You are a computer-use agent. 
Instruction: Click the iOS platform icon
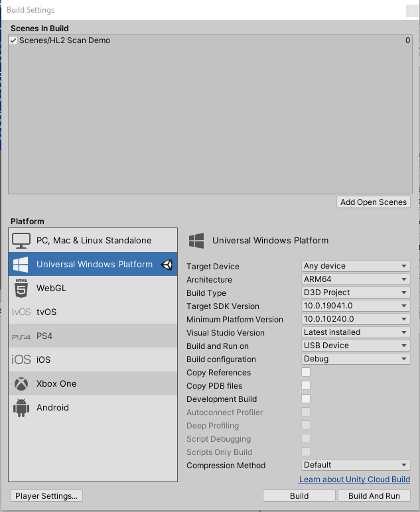(21, 360)
